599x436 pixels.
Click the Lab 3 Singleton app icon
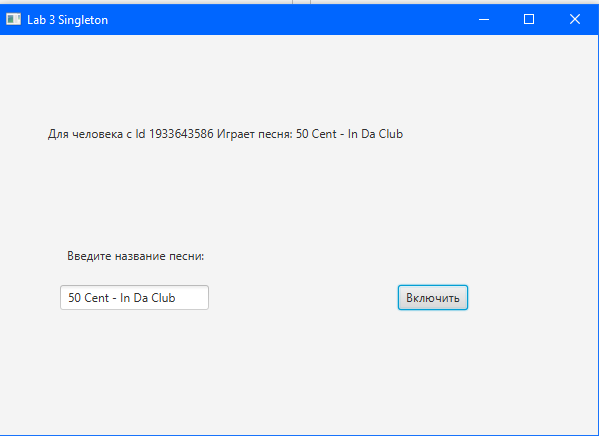point(13,19)
